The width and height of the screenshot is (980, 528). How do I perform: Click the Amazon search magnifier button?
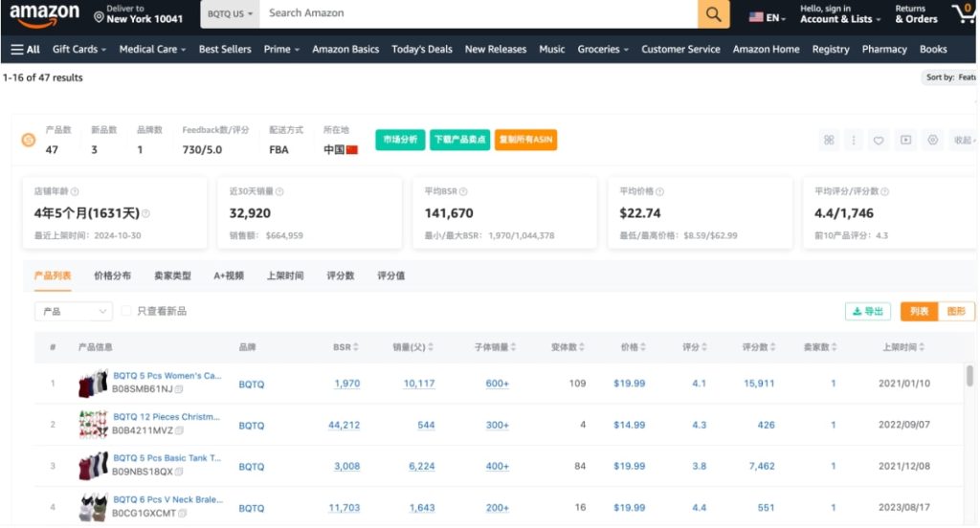713,14
